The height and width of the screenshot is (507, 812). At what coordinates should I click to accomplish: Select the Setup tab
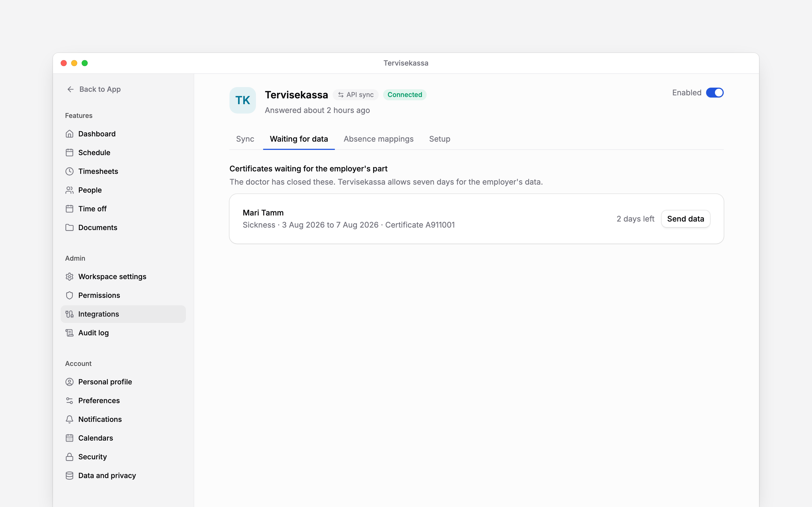tap(440, 139)
